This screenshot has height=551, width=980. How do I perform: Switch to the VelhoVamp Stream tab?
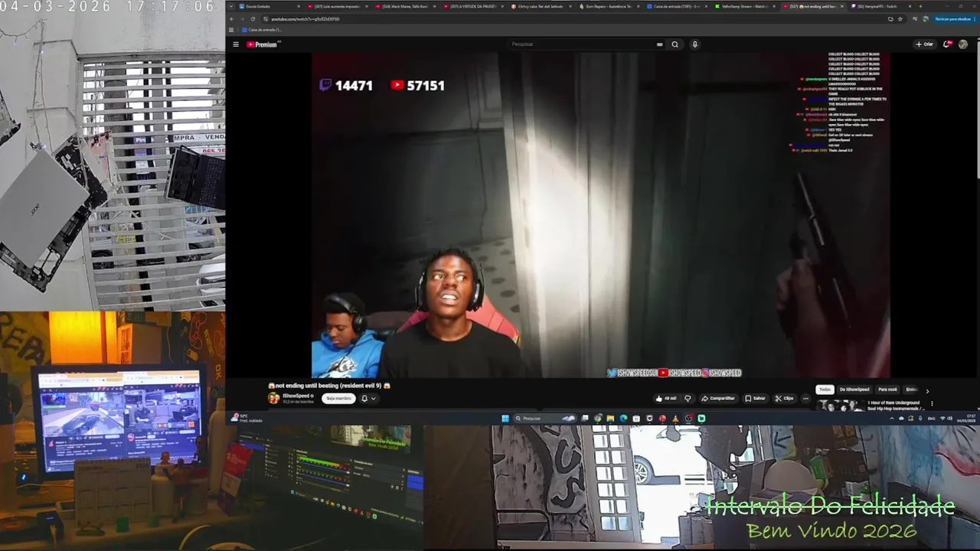[746, 6]
